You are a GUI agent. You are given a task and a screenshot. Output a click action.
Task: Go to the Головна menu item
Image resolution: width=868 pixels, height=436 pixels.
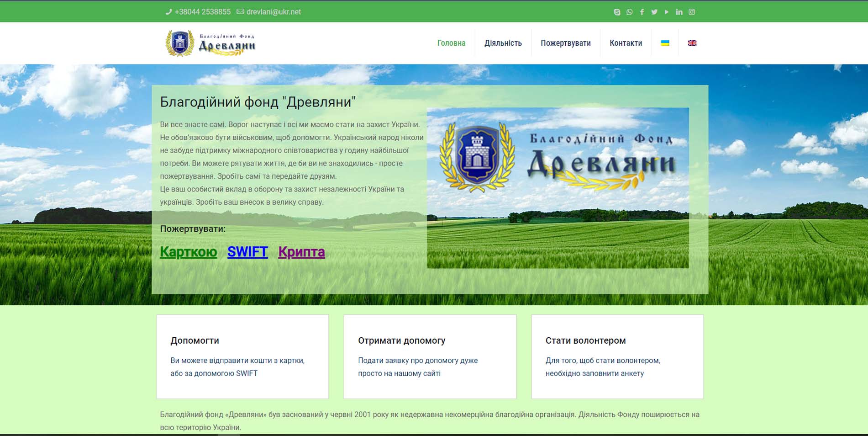coord(452,43)
